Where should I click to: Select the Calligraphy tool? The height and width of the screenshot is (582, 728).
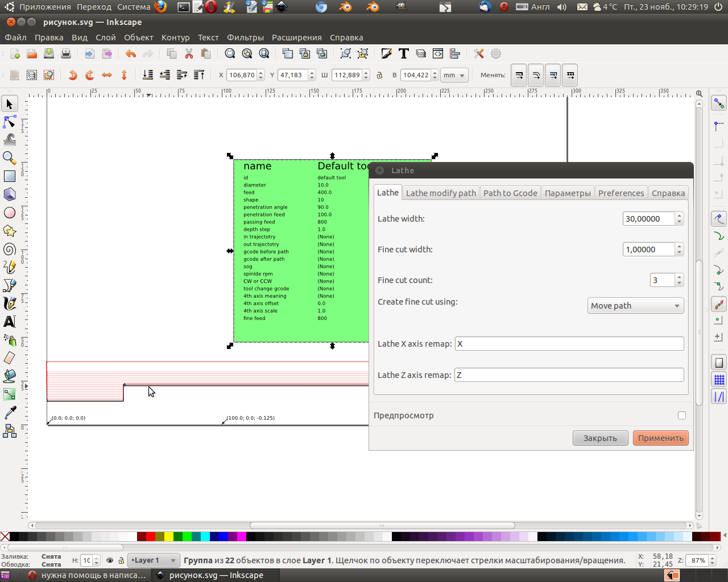click(10, 304)
